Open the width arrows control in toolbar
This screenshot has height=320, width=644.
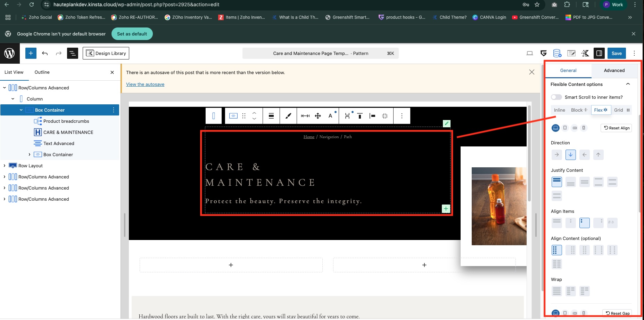[305, 116]
